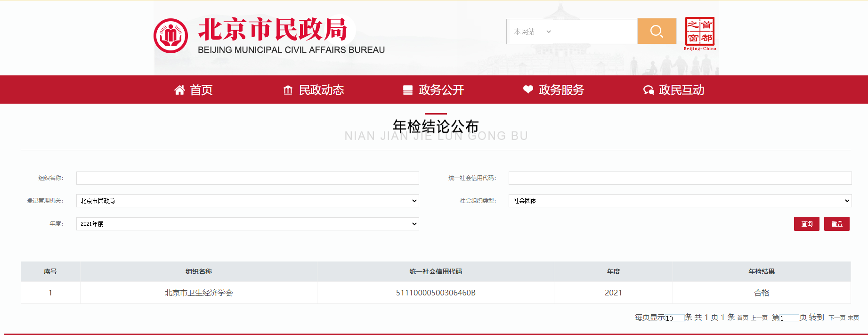Image resolution: width=868 pixels, height=335 pixels.
Task: Click the 组织名称 column header
Action: click(199, 271)
